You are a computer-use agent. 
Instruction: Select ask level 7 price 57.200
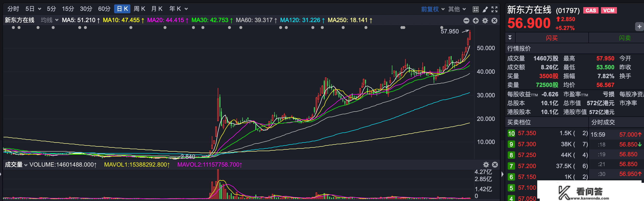tap(527, 166)
